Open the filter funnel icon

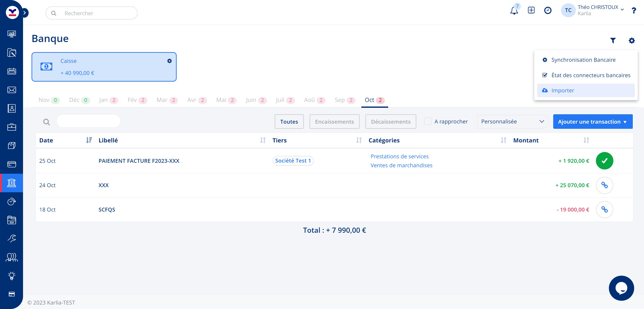612,40
